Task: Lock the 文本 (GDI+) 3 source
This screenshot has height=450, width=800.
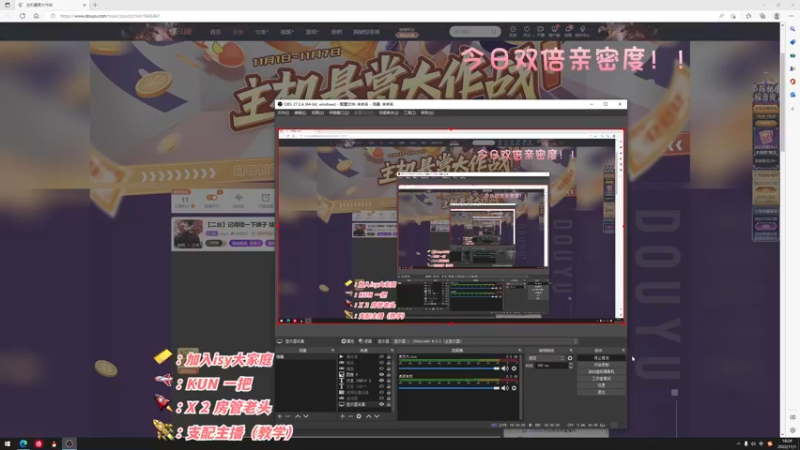Action: coord(389,381)
